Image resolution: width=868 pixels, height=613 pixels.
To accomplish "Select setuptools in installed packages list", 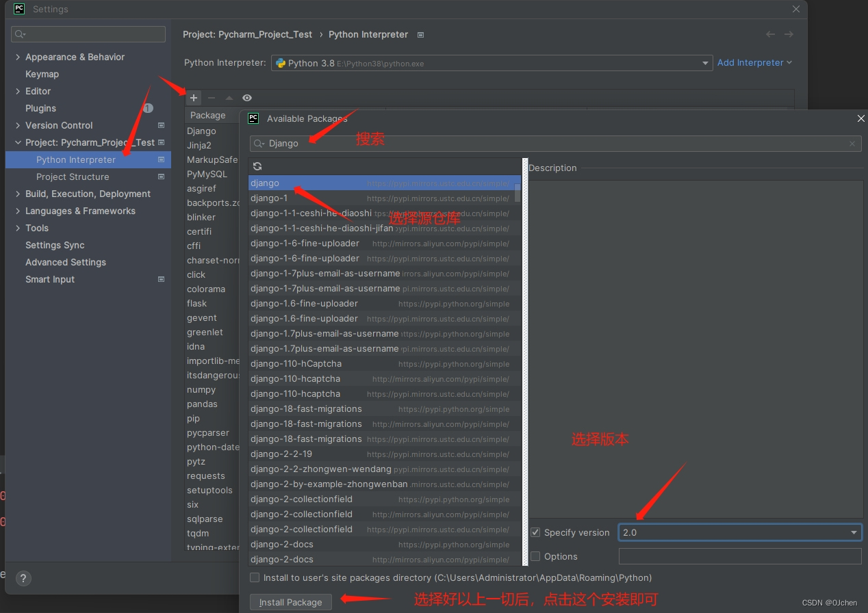I will 209,490.
